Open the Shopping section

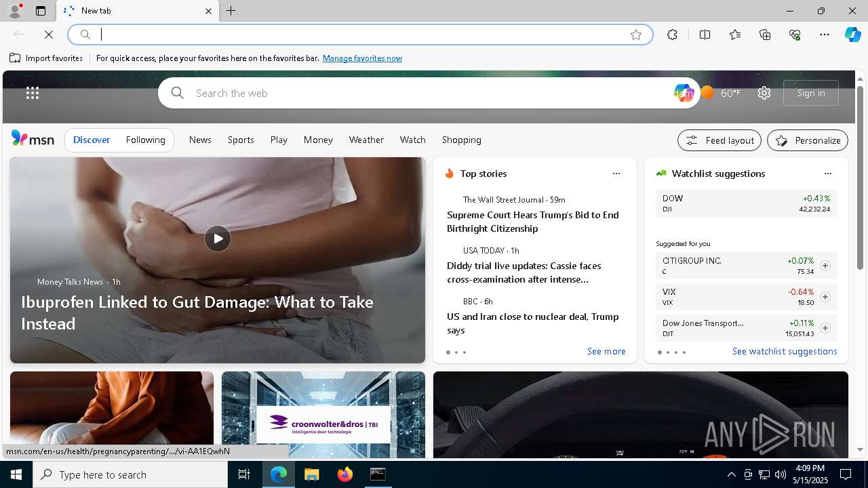pos(461,140)
